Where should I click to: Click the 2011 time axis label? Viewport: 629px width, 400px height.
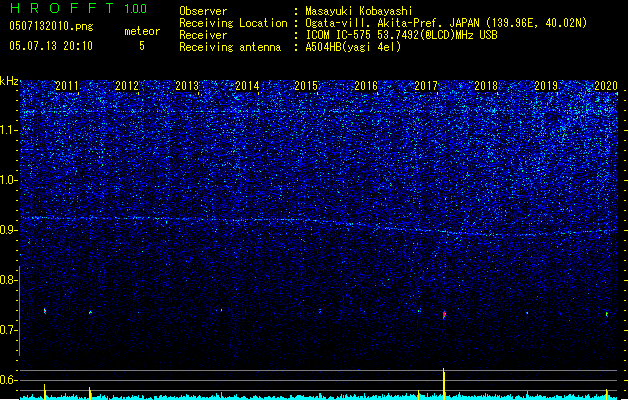(x=67, y=86)
